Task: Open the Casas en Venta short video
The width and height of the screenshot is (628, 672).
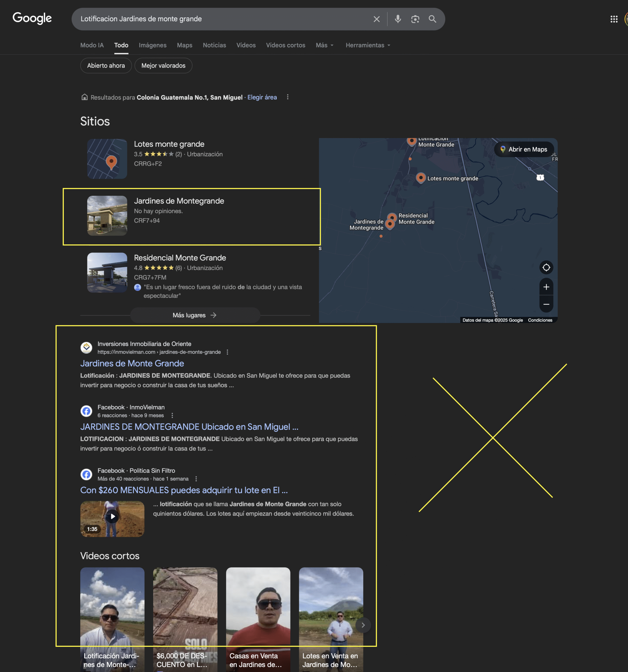Action: point(258,619)
